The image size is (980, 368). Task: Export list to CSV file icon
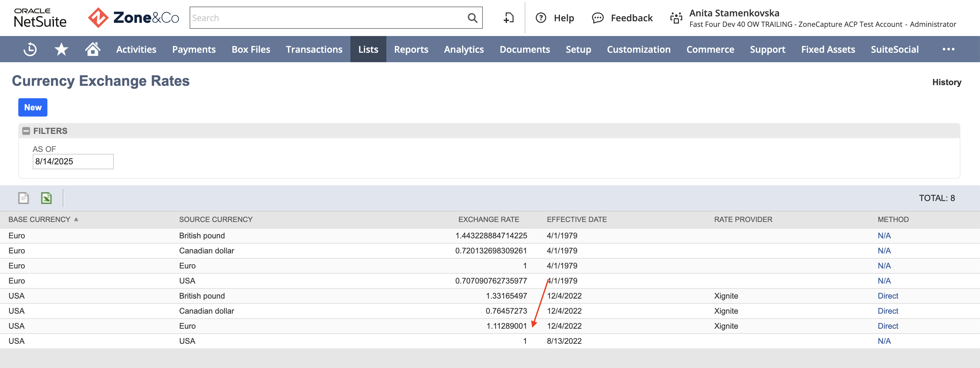(x=24, y=198)
